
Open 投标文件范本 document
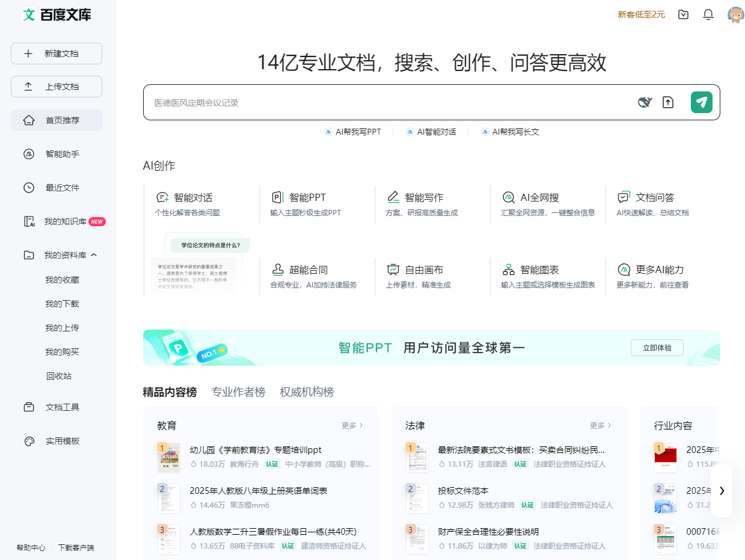(x=463, y=491)
